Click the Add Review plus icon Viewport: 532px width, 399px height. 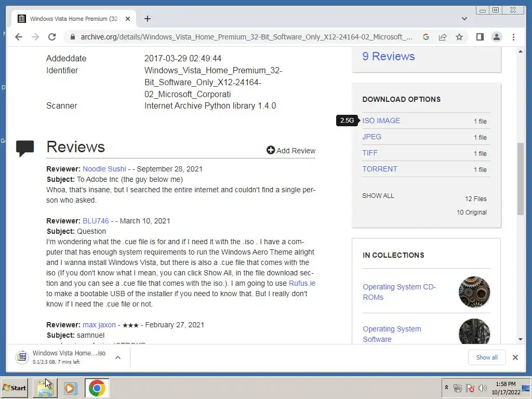tap(270, 150)
